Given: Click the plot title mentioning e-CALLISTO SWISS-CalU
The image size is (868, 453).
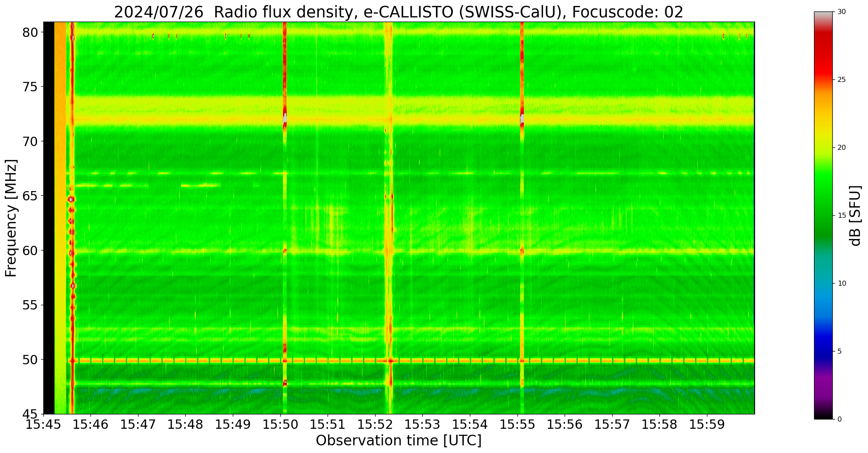Looking at the screenshot, I should tap(399, 12).
